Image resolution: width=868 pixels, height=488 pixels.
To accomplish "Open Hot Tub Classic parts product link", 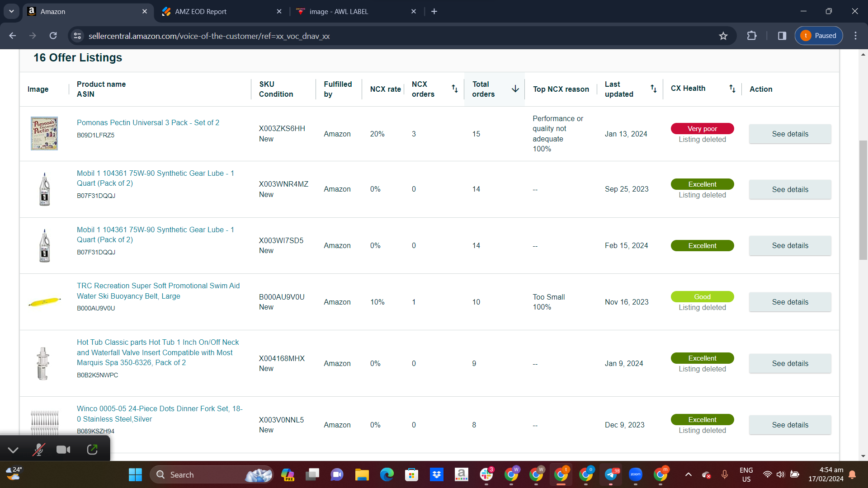I will [x=158, y=352].
